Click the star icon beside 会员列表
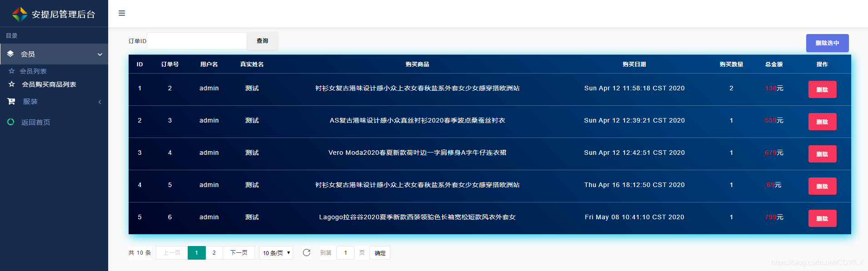Screen dimensions: 868x271 [x=12, y=71]
